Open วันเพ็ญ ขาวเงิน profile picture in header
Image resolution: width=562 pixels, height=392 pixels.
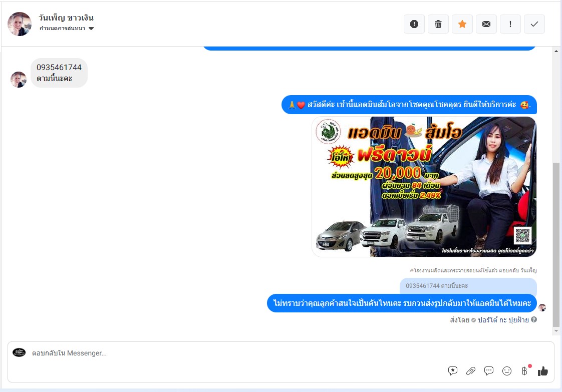[20, 24]
